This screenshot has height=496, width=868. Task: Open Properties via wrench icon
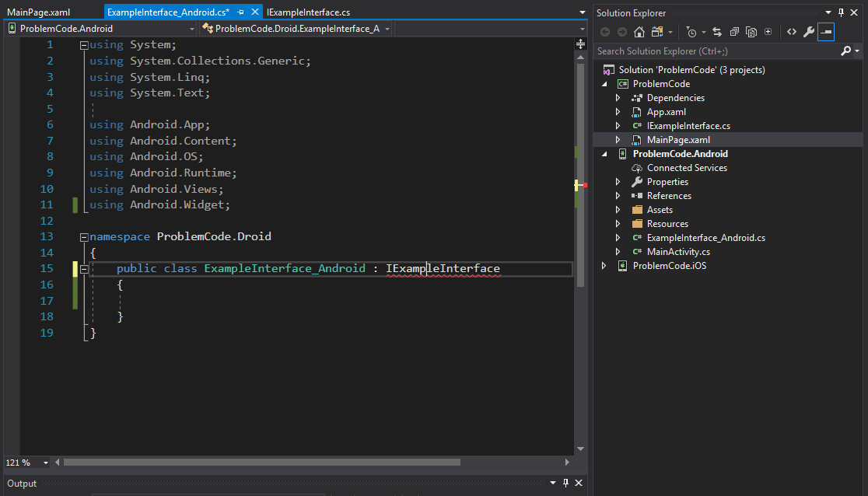(x=809, y=32)
